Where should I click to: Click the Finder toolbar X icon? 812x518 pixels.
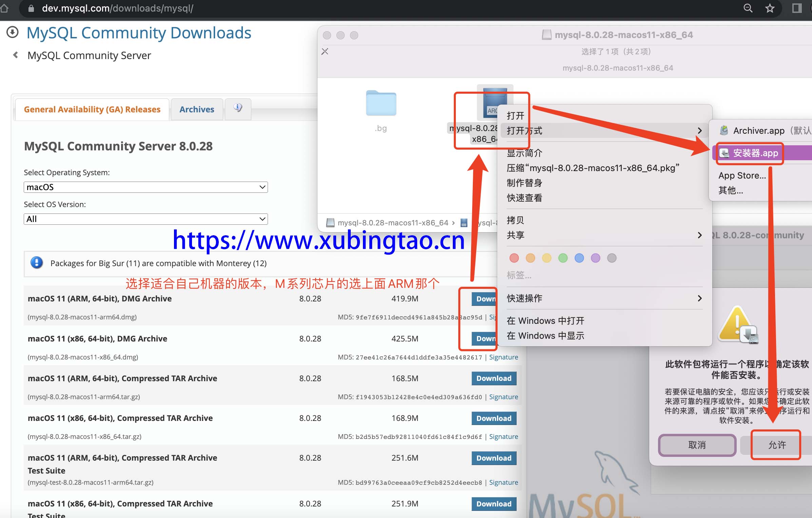point(325,52)
